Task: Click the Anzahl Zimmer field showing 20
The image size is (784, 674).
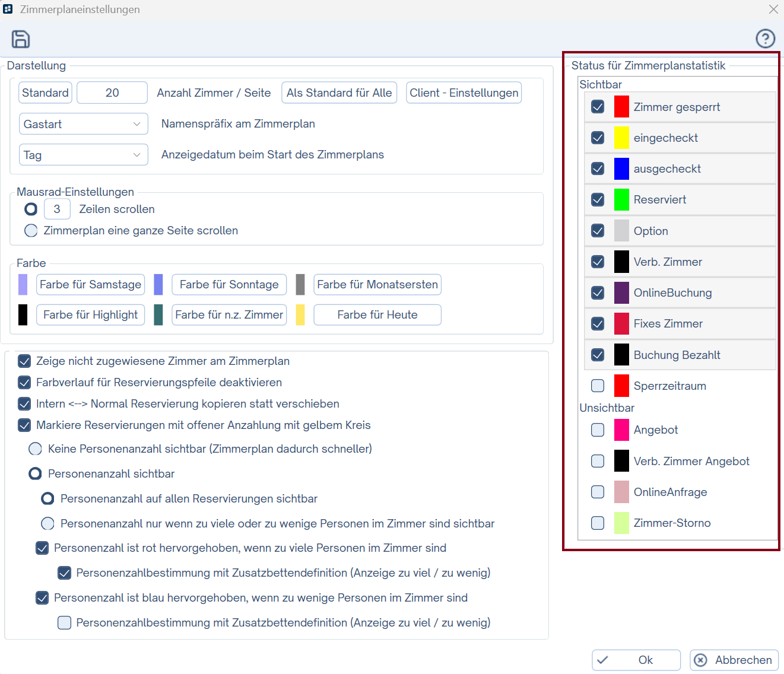Action: click(112, 93)
